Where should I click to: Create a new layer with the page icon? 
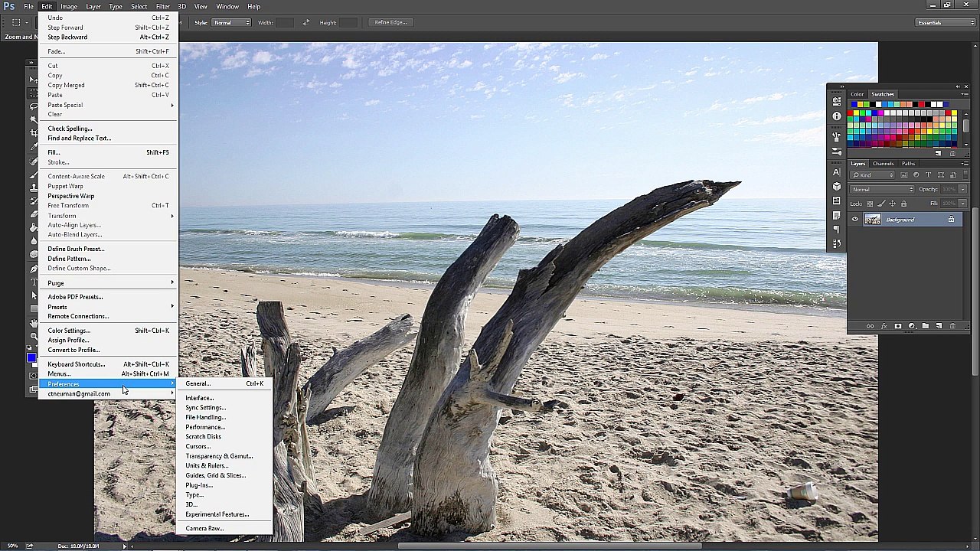(939, 326)
